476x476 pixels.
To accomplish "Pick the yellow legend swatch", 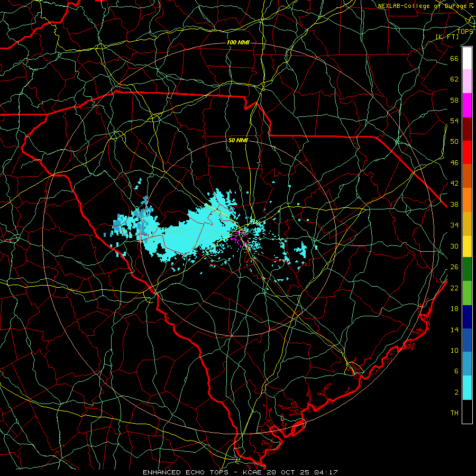I will click(467, 246).
